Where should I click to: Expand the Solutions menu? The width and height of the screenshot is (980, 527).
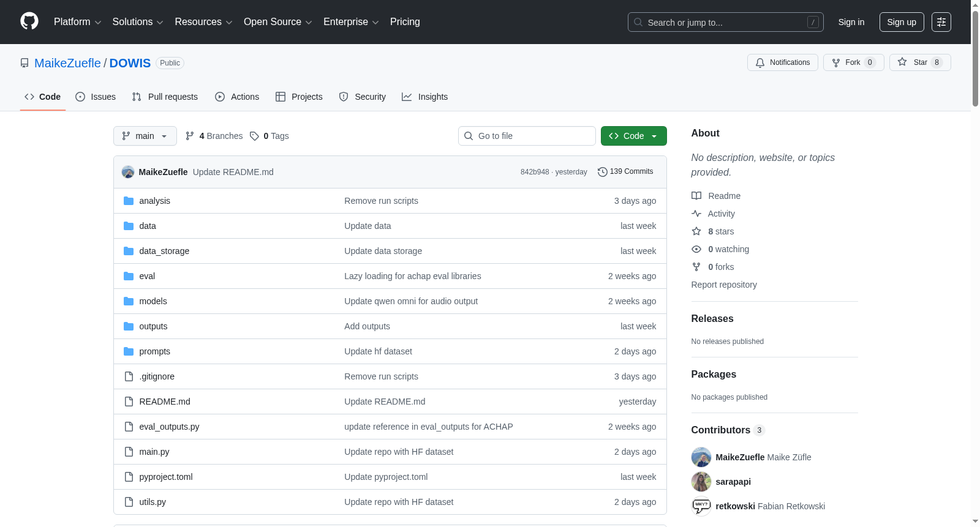click(138, 22)
